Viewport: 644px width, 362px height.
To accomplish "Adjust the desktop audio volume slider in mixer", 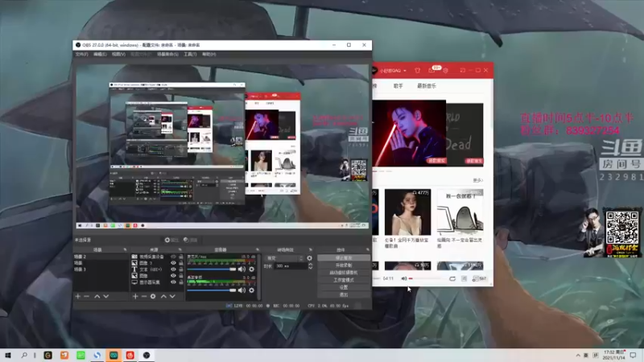I will [212, 290].
